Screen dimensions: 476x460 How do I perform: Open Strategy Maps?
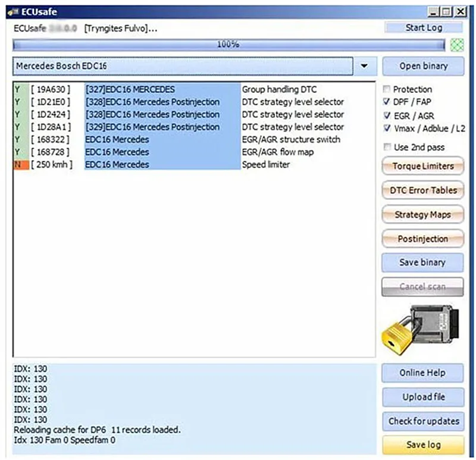pyautogui.click(x=423, y=214)
